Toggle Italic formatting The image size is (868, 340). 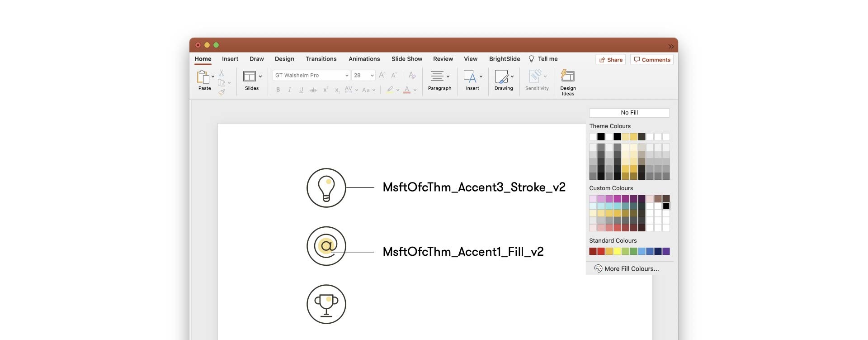tap(290, 90)
